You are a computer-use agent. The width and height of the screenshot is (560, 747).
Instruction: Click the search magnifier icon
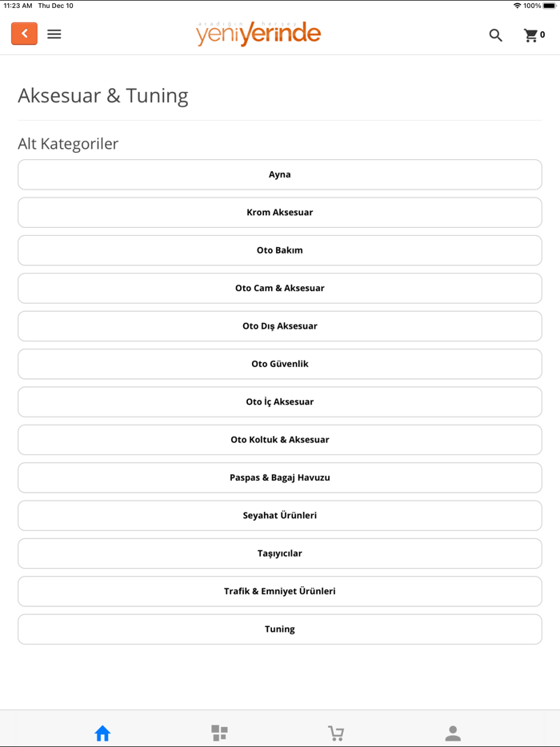click(496, 35)
